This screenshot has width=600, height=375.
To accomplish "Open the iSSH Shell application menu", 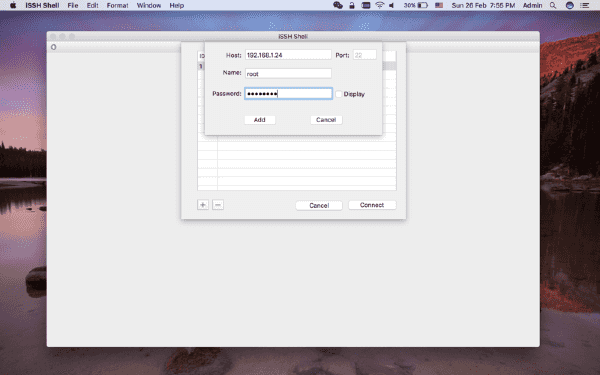I will click(x=42, y=5).
